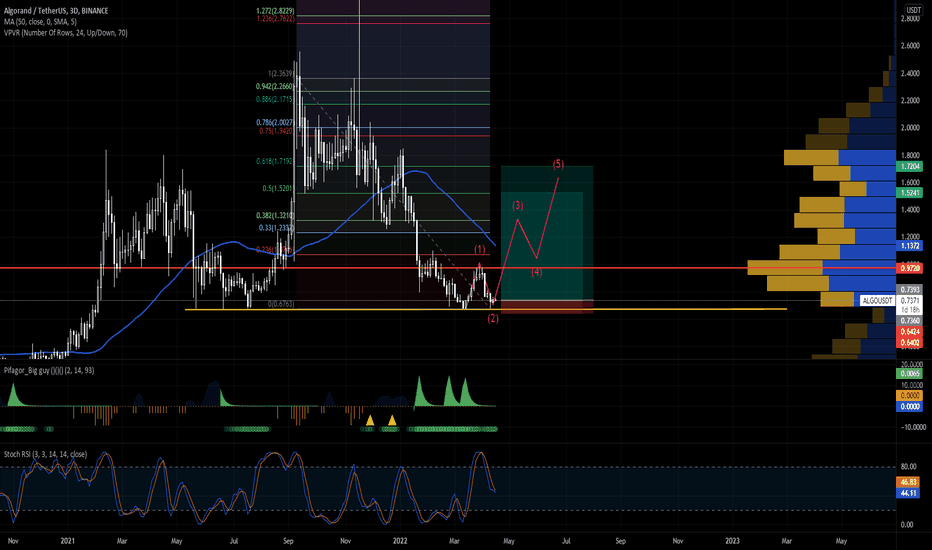Select the Pifagor_Big guy indicator legend

(x=49, y=370)
